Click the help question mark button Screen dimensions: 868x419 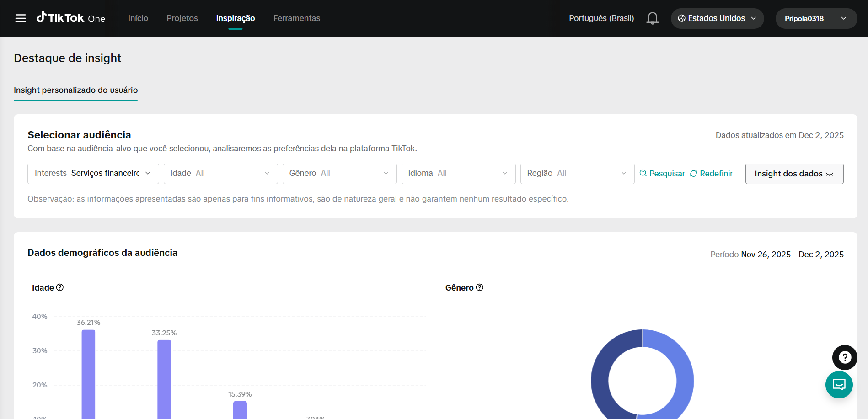pyautogui.click(x=844, y=357)
